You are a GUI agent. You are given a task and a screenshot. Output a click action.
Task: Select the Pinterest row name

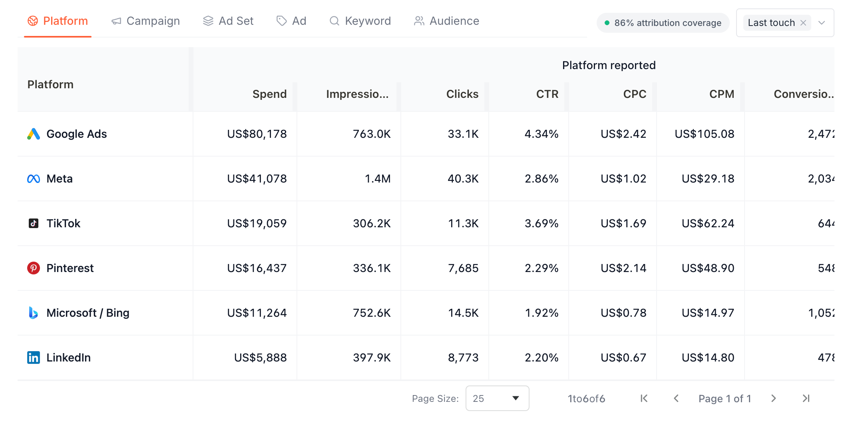[x=70, y=268]
